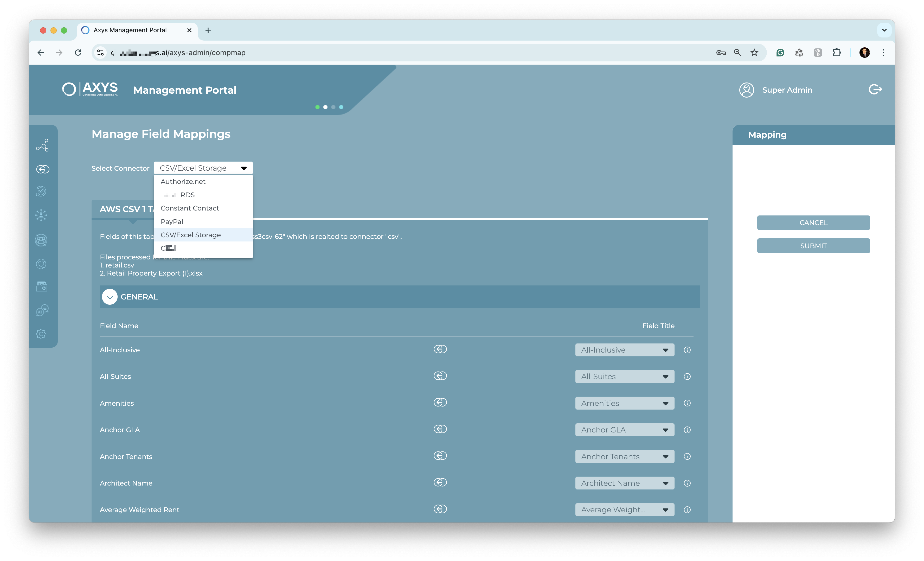This screenshot has height=561, width=924.
Task: Click the users group sidebar icon
Action: click(x=41, y=240)
